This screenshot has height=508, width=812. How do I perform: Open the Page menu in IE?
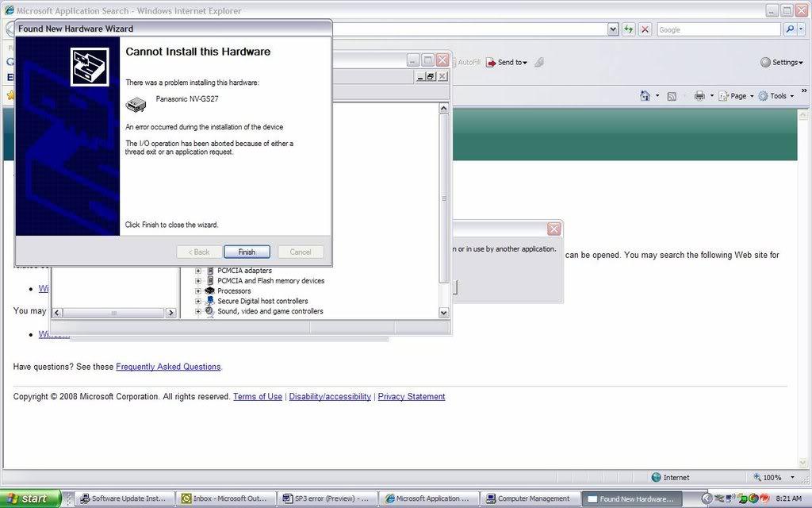738,96
